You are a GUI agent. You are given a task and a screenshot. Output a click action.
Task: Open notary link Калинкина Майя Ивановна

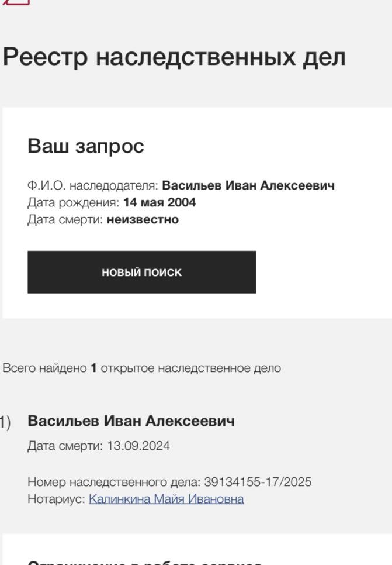pyautogui.click(x=166, y=499)
